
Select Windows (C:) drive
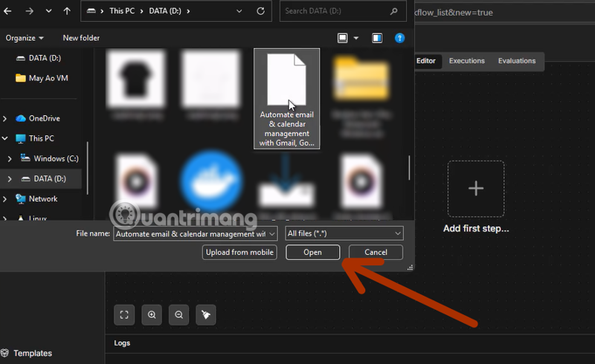point(49,158)
